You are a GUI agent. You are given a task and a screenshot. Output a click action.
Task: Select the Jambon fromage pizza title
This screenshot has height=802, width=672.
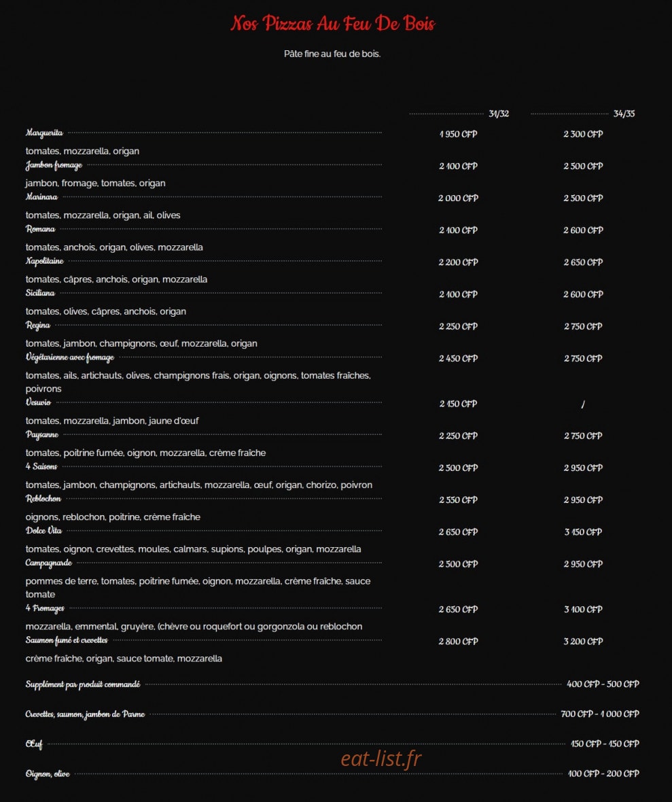coord(54,165)
